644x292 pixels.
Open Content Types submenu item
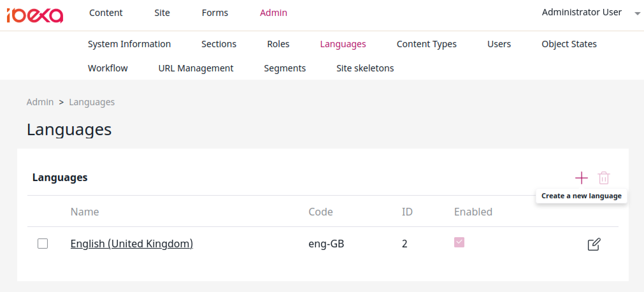point(426,44)
